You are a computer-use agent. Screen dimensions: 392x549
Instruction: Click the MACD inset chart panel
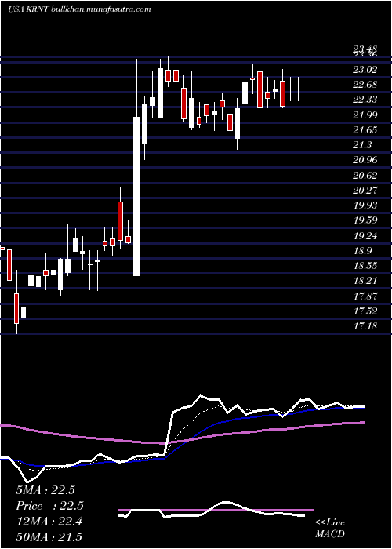(216, 510)
